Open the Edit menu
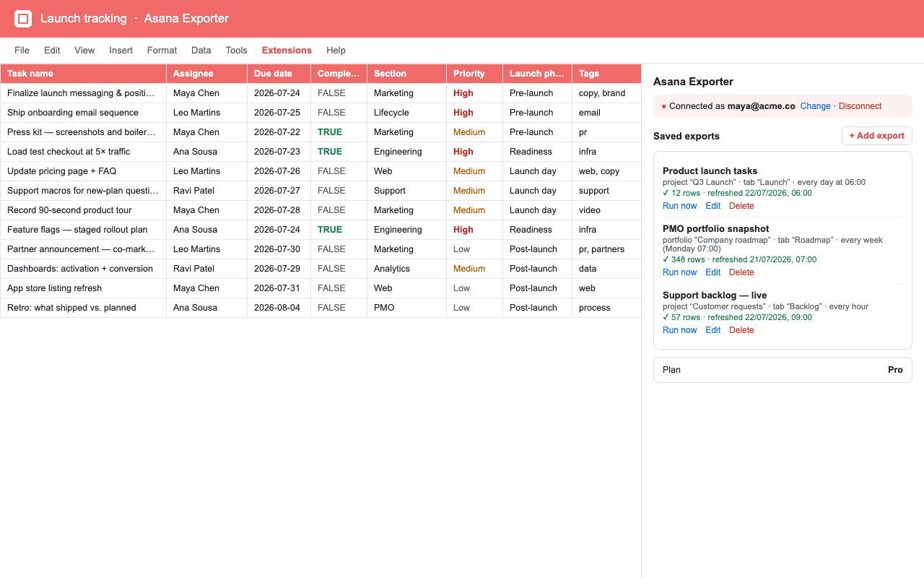Image resolution: width=924 pixels, height=578 pixels. pos(52,51)
